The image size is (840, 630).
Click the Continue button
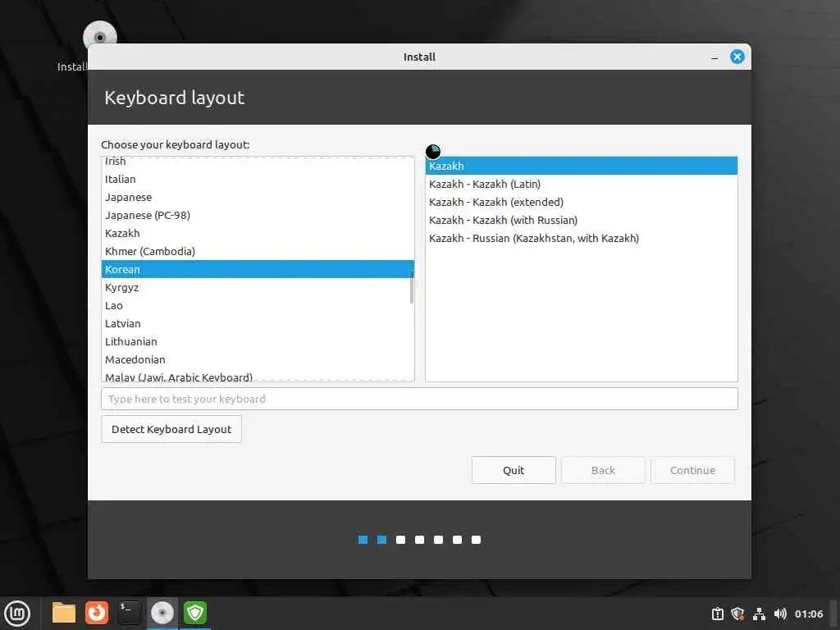(692, 470)
